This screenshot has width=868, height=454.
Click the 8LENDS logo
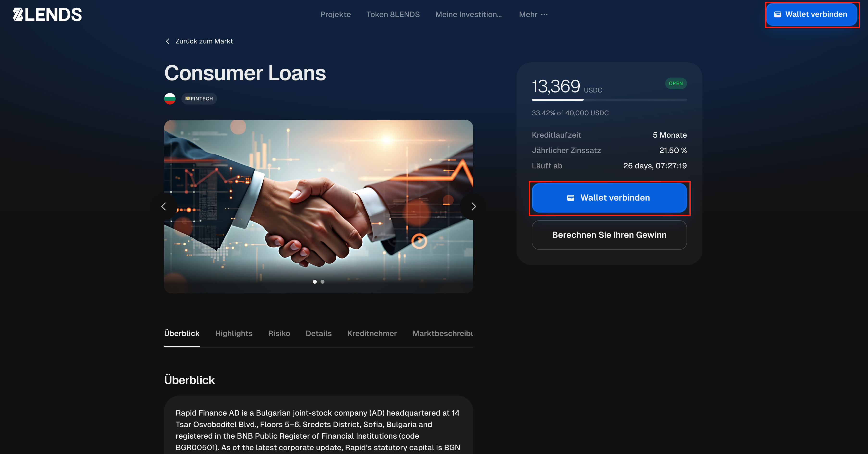pos(47,14)
